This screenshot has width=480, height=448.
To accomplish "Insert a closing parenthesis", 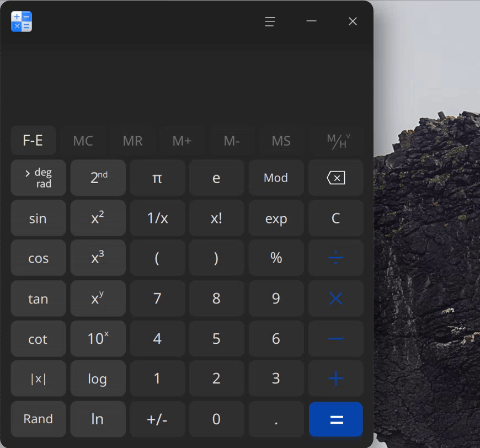I will 216,258.
